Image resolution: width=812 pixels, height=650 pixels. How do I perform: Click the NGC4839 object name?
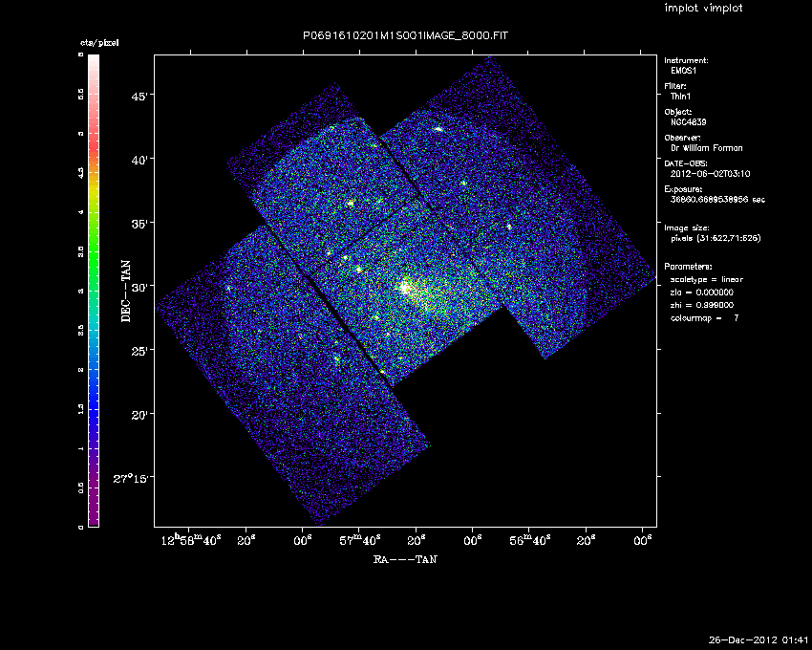tap(688, 122)
